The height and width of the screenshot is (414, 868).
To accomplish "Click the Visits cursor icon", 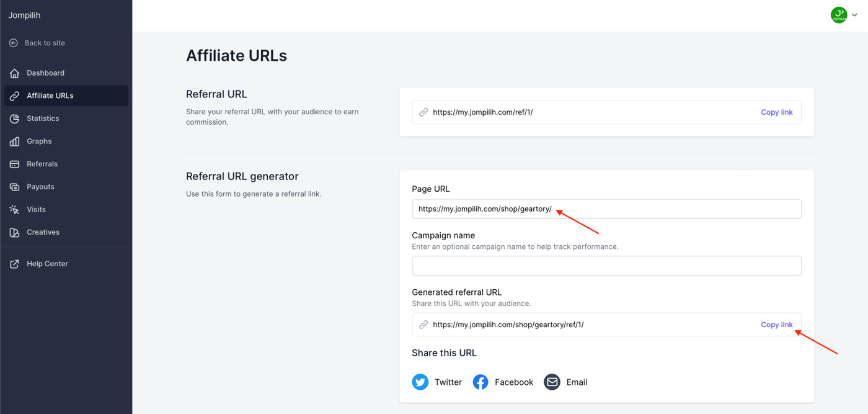I will coord(14,210).
